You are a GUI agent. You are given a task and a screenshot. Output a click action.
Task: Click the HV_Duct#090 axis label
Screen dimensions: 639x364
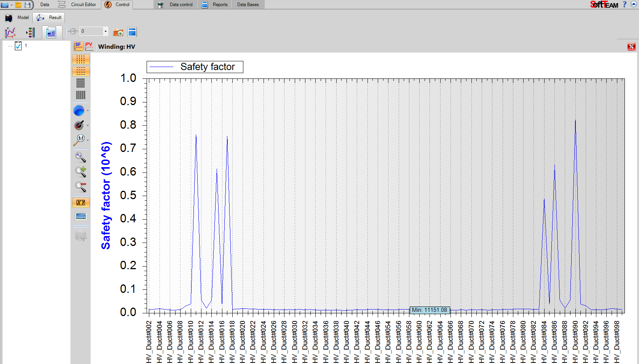[575, 342]
